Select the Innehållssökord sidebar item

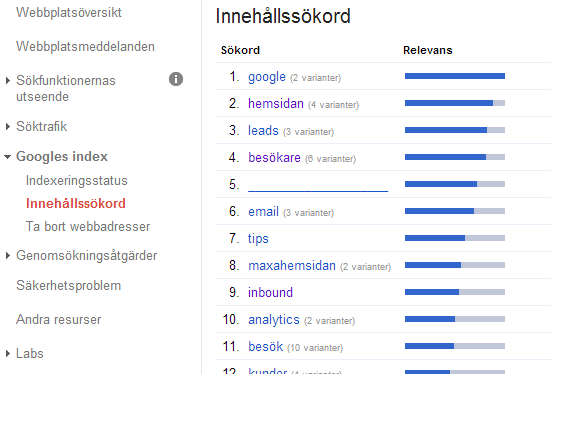click(x=76, y=203)
